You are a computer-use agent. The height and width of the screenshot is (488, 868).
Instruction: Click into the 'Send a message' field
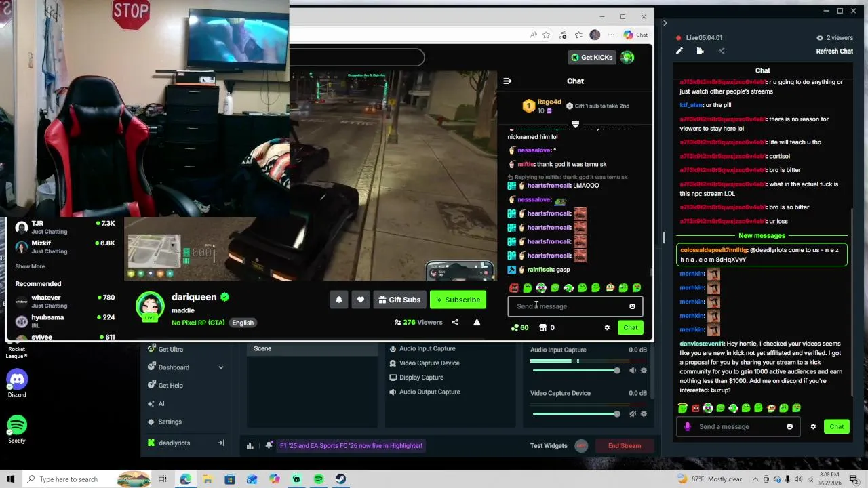[736, 427]
